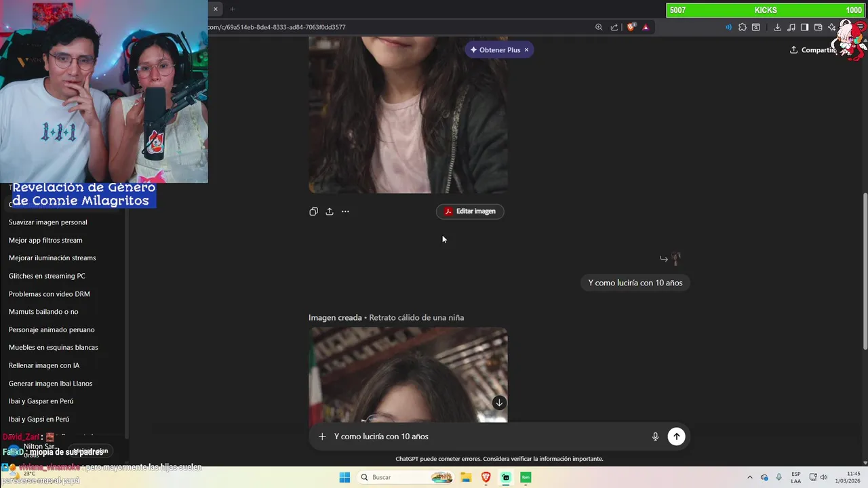Open the Brave Wallet icon

[x=818, y=27]
